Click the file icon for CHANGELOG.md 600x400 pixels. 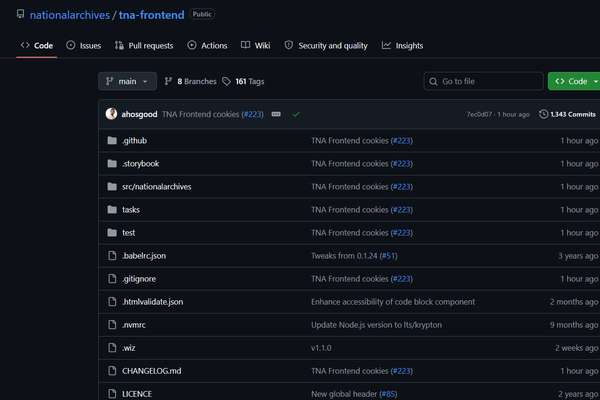pos(112,370)
